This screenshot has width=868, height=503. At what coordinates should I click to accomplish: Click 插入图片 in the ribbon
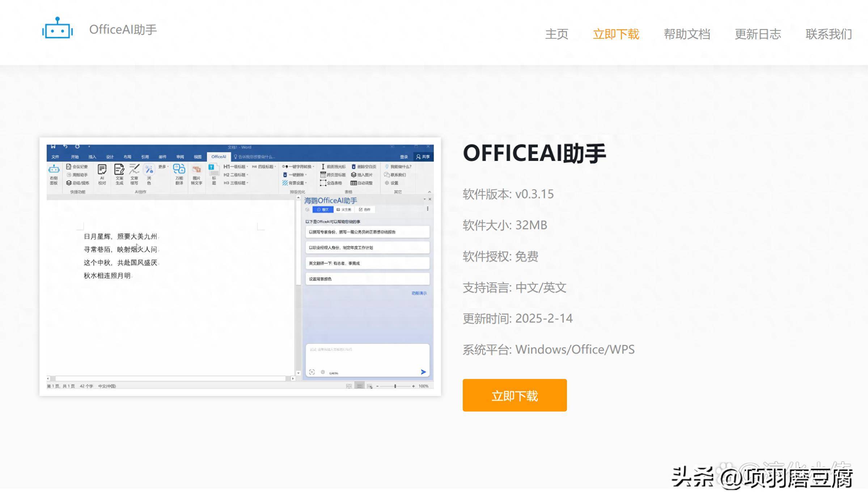[362, 175]
